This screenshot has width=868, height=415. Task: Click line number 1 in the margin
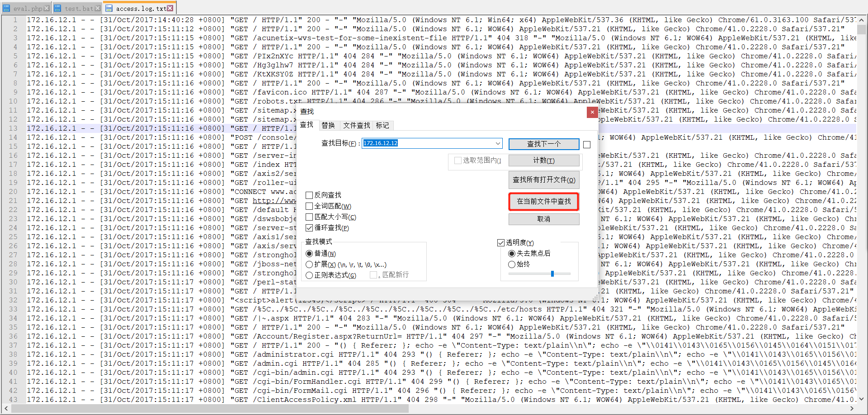15,20
